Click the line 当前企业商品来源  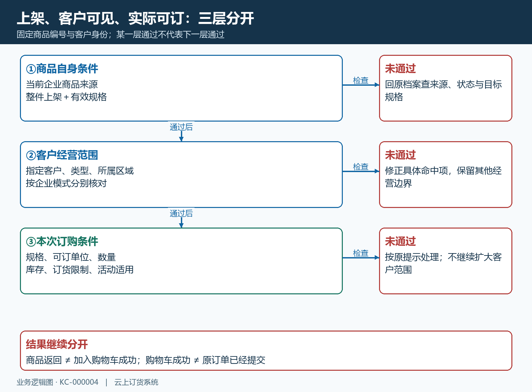pos(62,84)
